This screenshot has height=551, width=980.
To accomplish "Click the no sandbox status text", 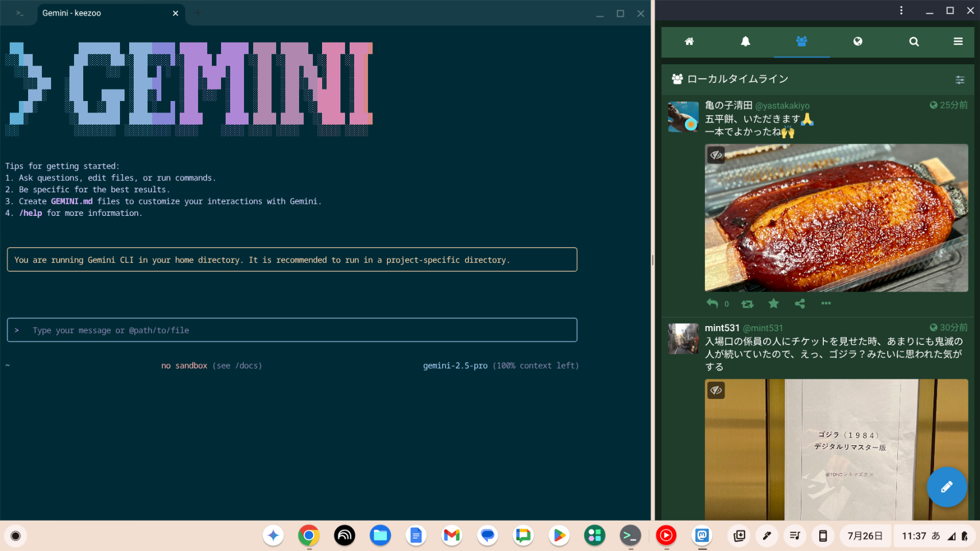I will pyautogui.click(x=184, y=366).
